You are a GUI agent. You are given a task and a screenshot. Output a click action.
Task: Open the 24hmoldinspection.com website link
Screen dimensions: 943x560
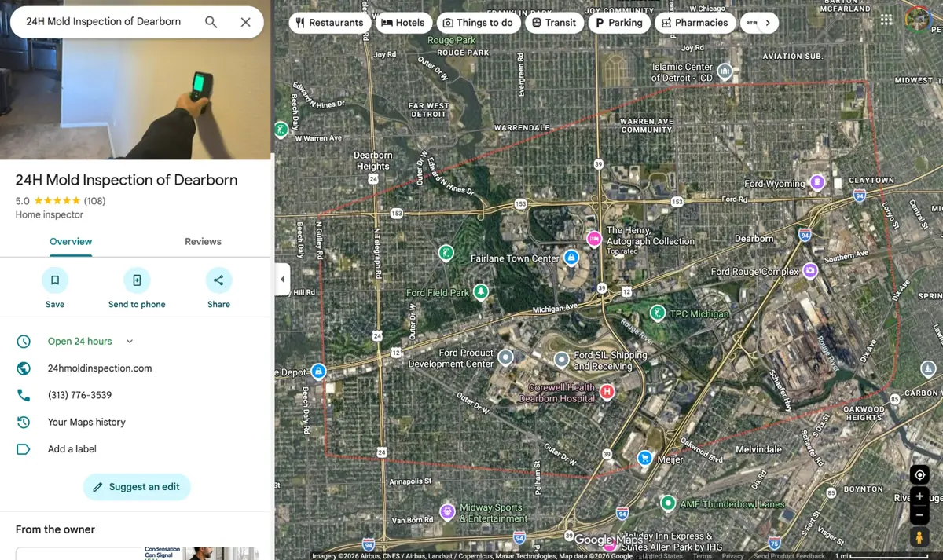point(100,368)
